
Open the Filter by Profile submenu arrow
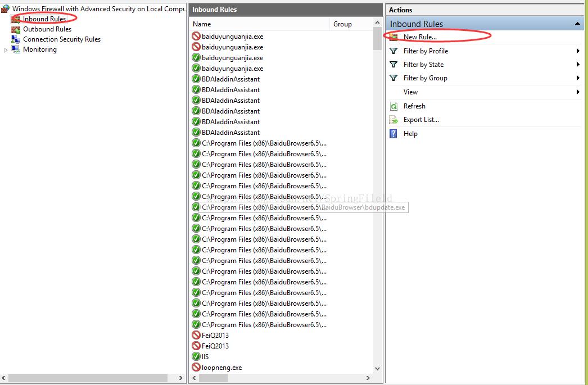tap(578, 51)
